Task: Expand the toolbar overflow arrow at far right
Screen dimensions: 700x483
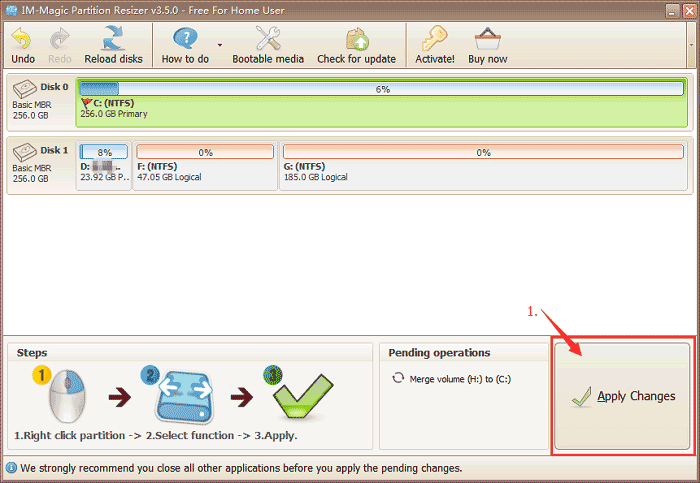Action: coord(691,45)
